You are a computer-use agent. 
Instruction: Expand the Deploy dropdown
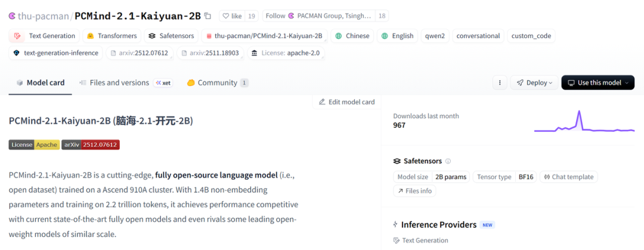click(534, 83)
